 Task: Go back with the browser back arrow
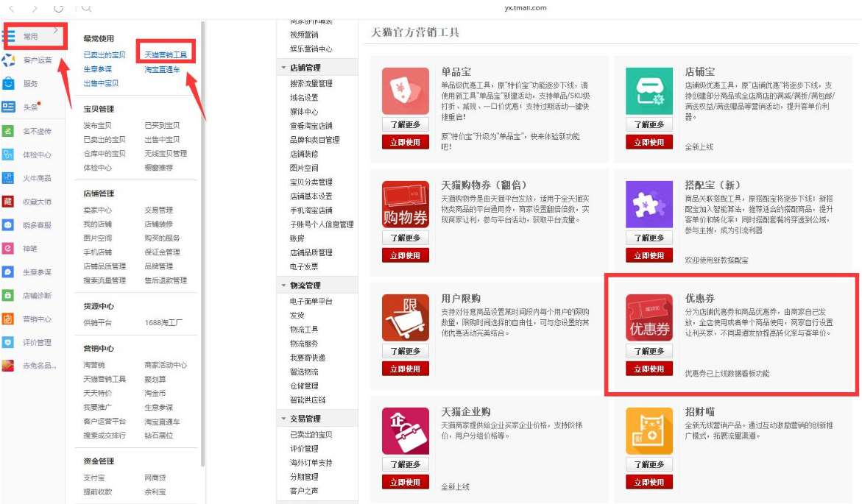(12, 8)
